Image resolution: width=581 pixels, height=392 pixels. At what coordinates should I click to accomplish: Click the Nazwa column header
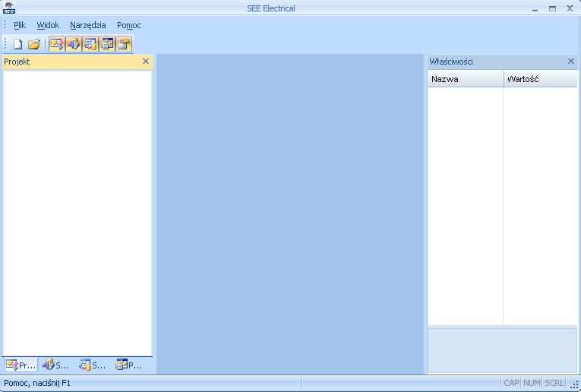coord(466,79)
